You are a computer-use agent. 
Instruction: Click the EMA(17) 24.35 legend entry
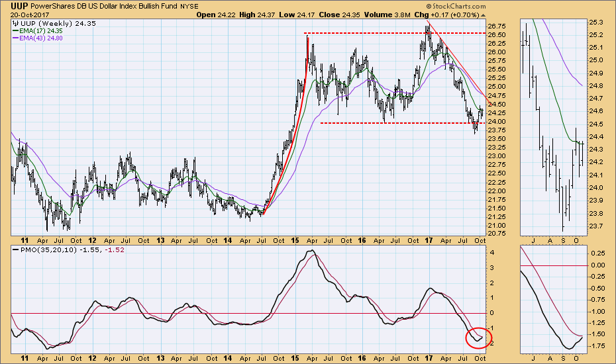[x=41, y=30]
